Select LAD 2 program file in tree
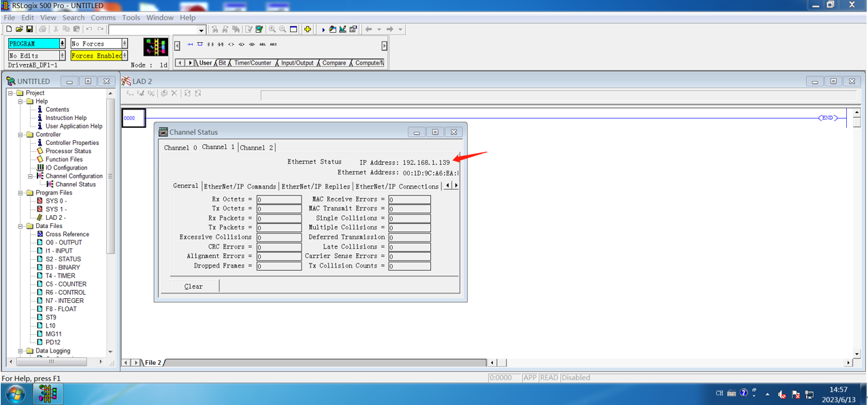 pos(54,218)
